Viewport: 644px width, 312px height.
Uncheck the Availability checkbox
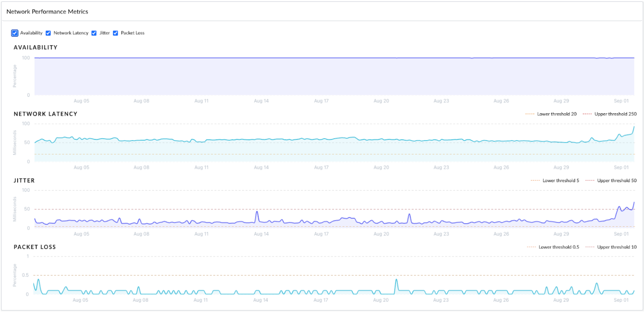pos(14,33)
